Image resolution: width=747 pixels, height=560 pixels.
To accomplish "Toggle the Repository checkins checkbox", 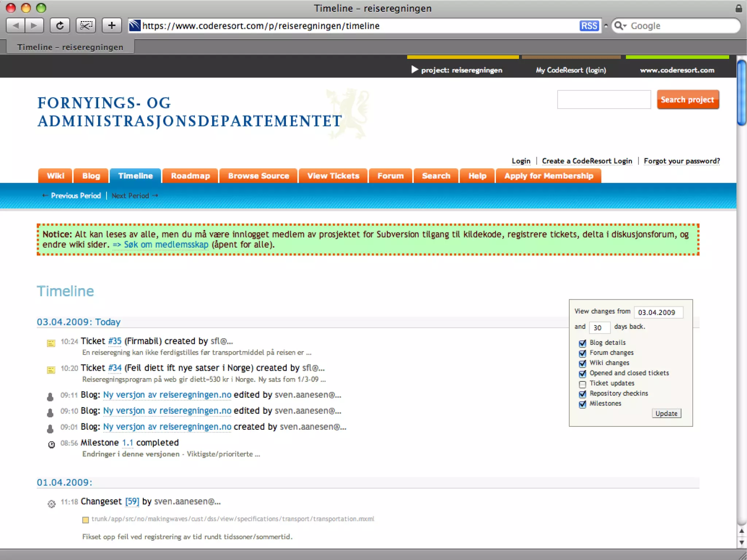I will (582, 394).
